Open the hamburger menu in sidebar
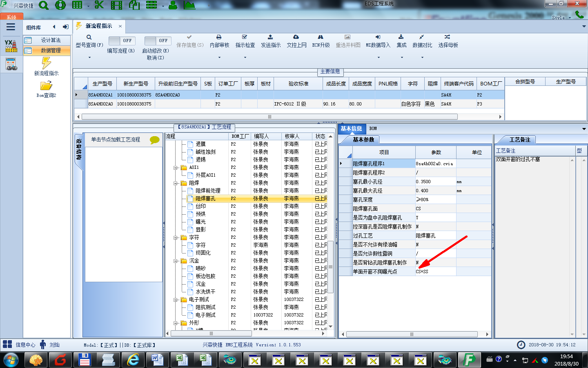 point(11,27)
